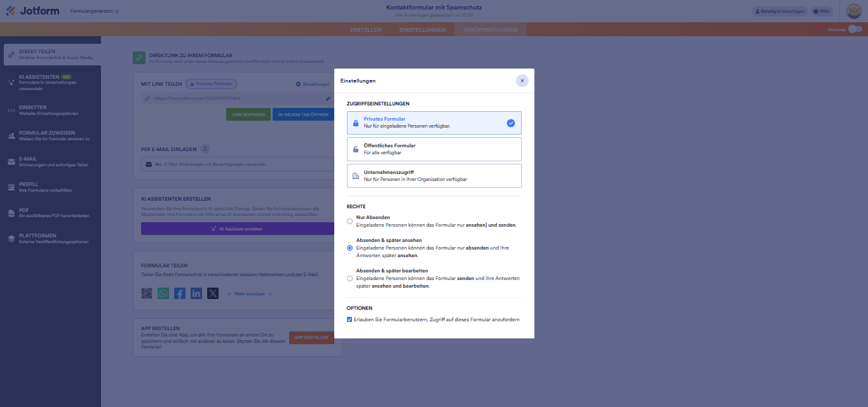Click the PDF icon in sidebar

click(x=11, y=213)
